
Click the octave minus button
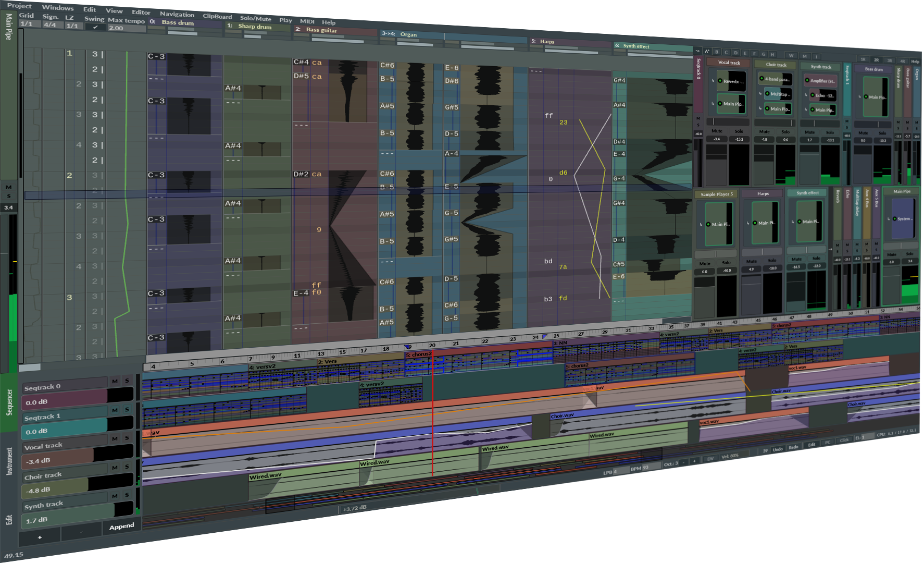coord(684,462)
